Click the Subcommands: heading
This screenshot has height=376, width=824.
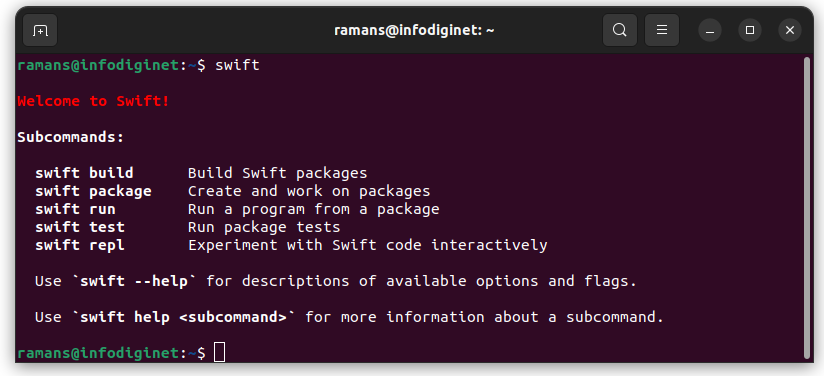coord(71,137)
